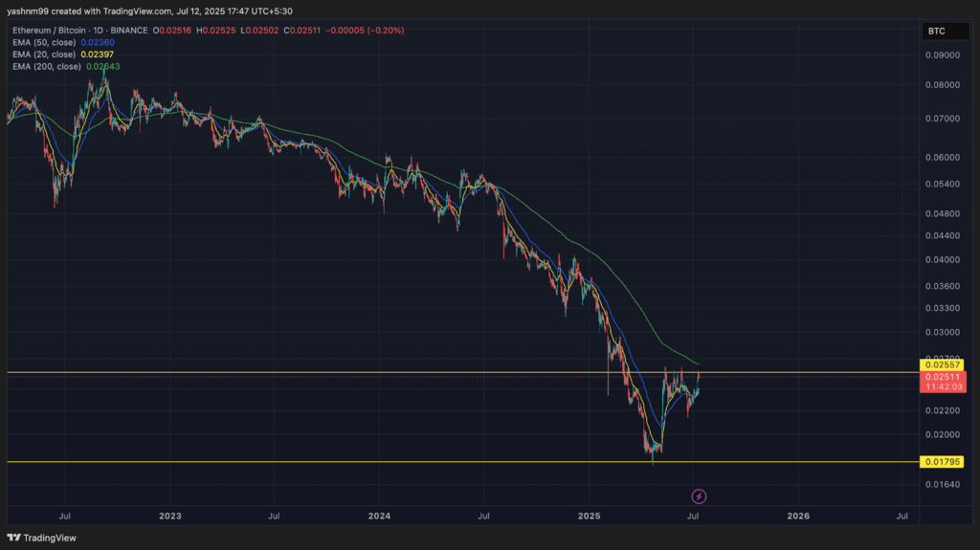This screenshot has width=980, height=550.
Task: Click the EMA 50 value 0.02360
Action: click(98, 42)
